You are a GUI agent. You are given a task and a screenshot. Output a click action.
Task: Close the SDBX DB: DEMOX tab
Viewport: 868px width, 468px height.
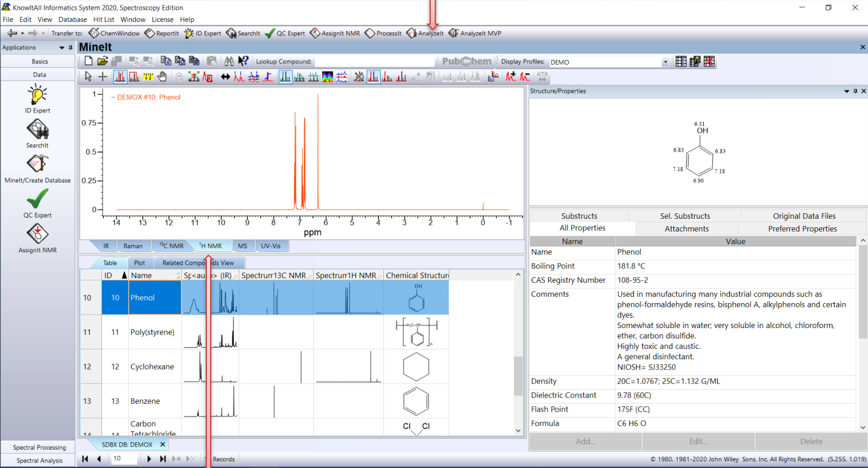[x=162, y=444]
